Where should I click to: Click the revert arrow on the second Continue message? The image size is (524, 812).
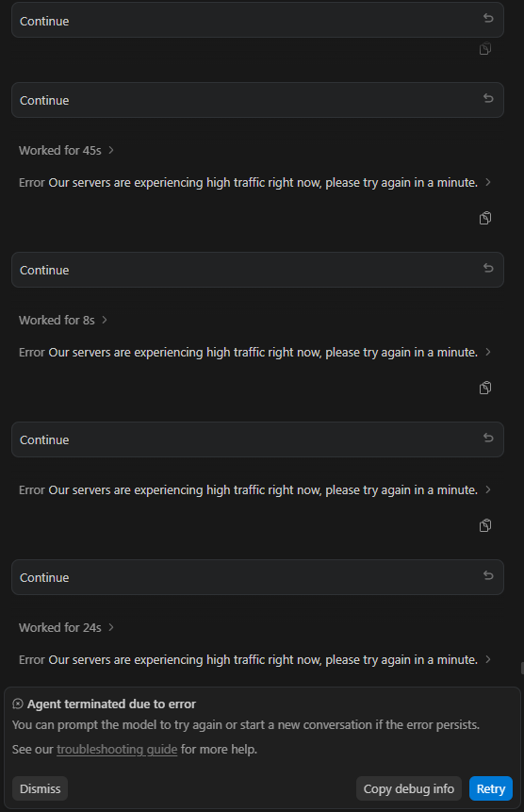click(x=488, y=98)
